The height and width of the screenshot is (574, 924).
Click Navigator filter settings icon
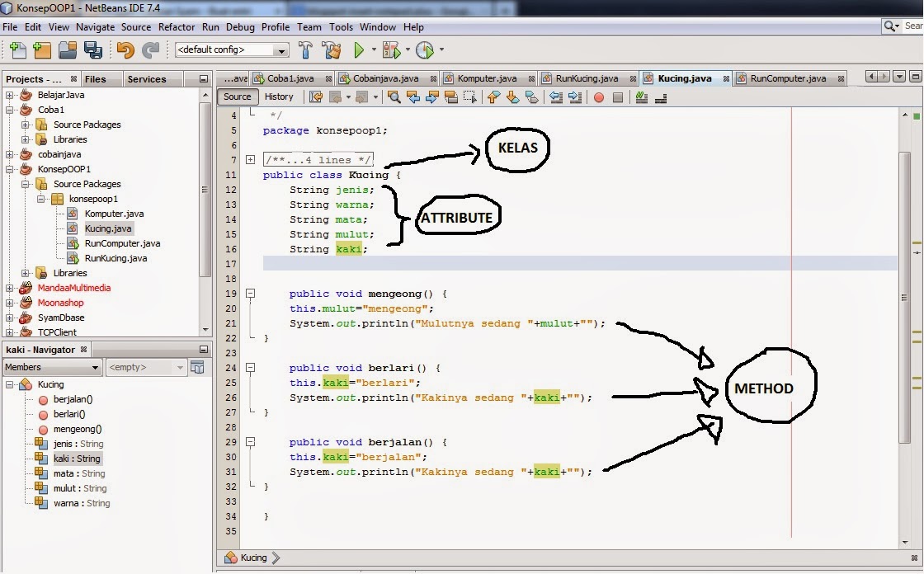[197, 367]
